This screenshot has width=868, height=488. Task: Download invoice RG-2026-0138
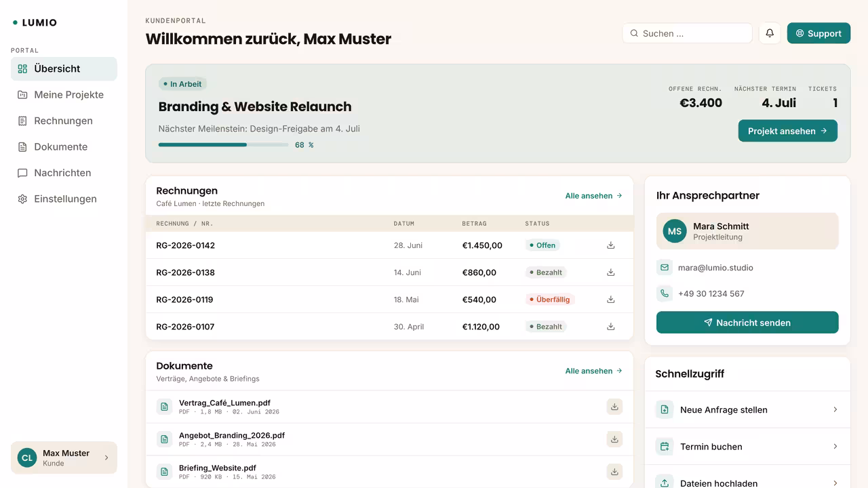[610, 272]
